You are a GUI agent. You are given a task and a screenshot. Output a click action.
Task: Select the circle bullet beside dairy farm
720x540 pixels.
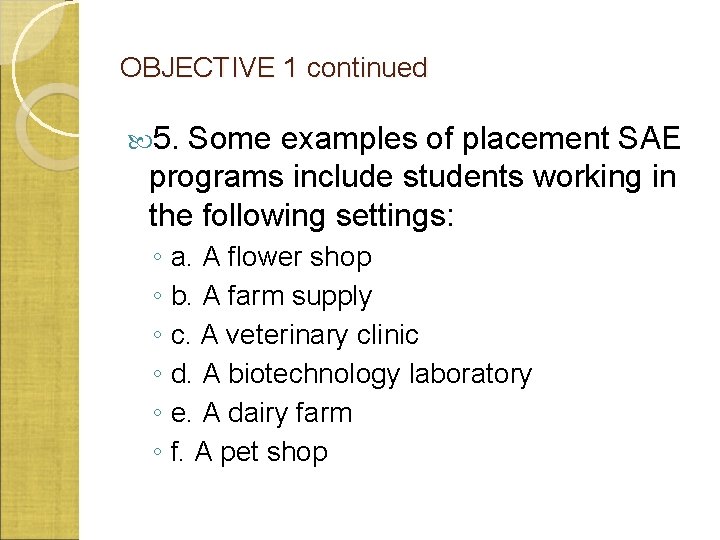click(158, 413)
